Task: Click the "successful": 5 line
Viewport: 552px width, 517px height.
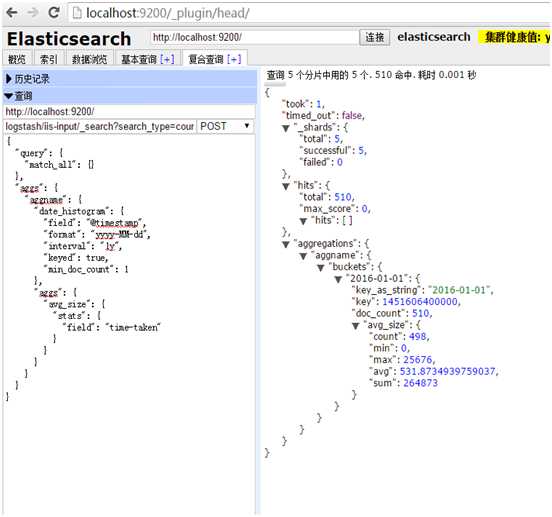Action: click(x=333, y=150)
